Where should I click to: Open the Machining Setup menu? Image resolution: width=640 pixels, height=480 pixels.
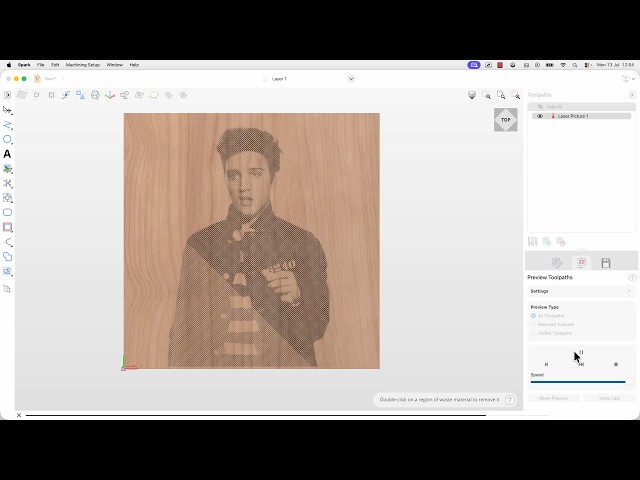pos(82,65)
